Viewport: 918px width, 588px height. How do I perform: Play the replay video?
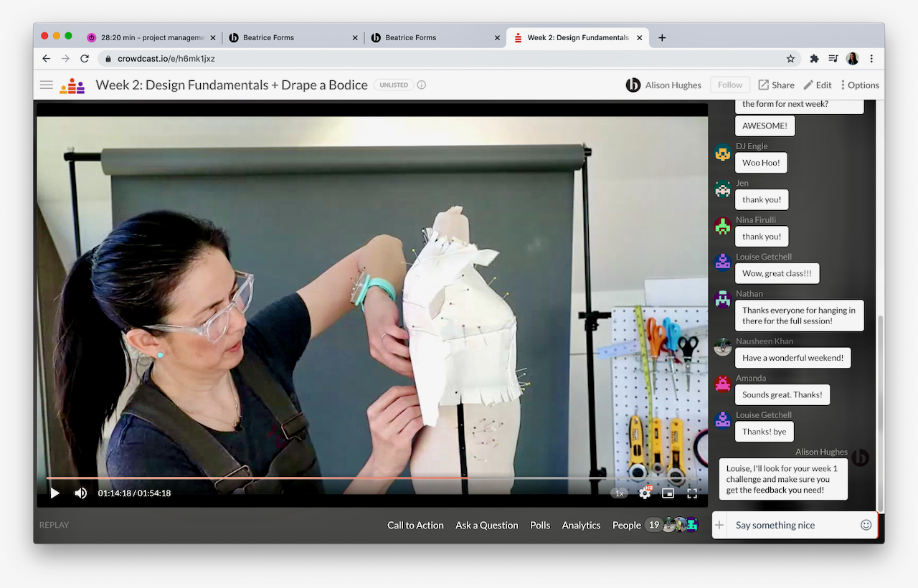(55, 493)
